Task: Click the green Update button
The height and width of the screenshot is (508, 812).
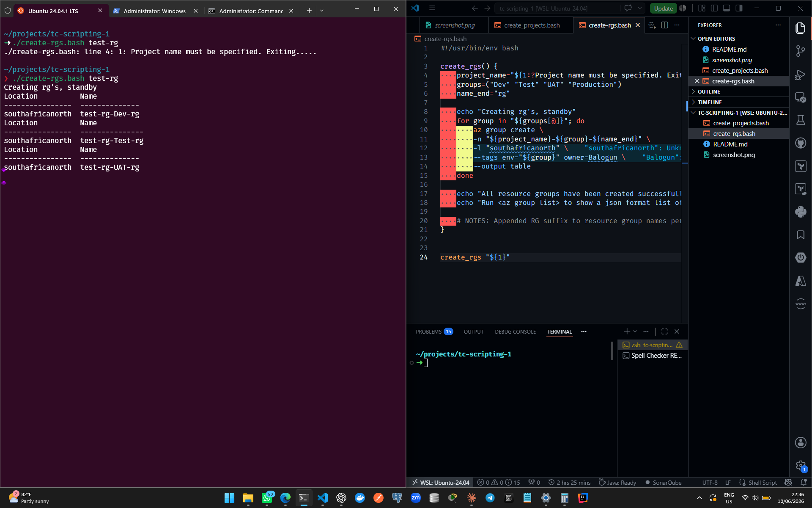Action: 663,8
